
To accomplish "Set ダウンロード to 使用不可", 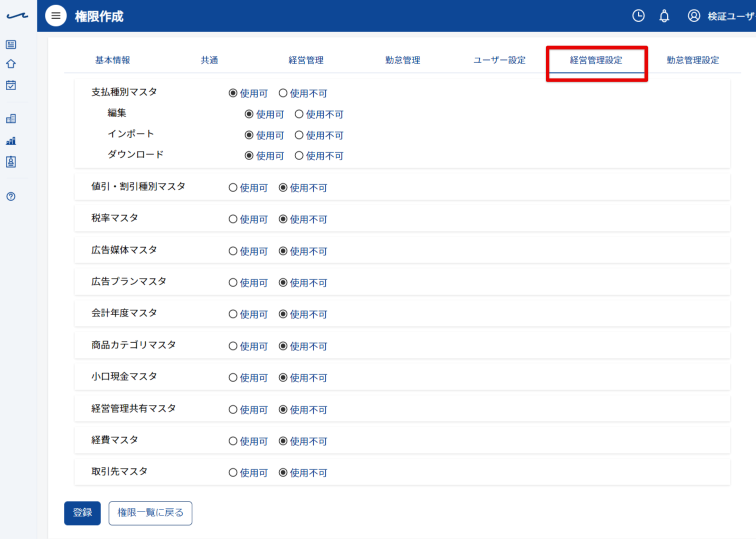I will pyautogui.click(x=299, y=155).
